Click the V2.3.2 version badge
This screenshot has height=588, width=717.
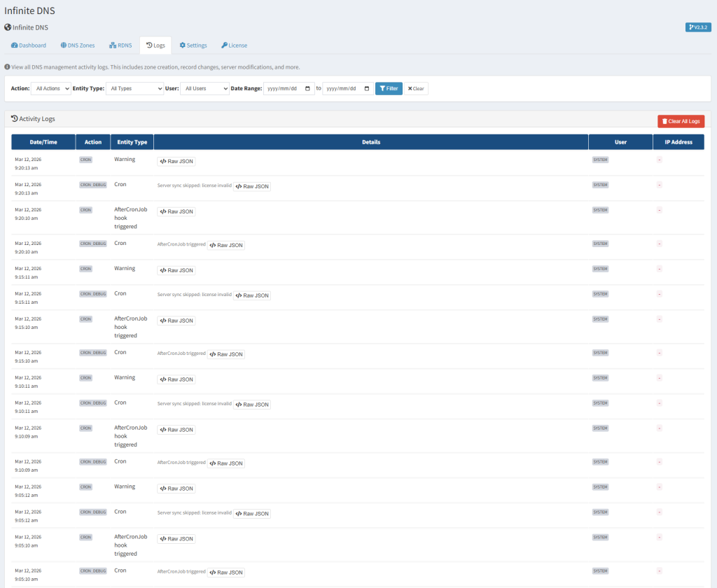click(698, 27)
